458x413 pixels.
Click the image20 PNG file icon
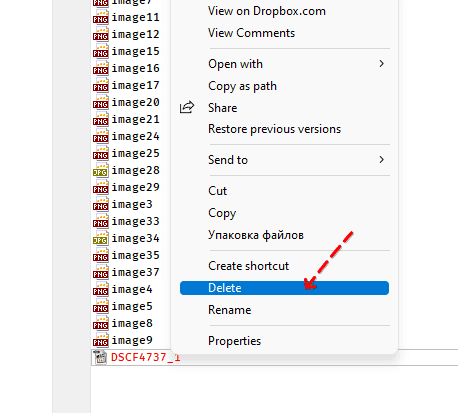pyautogui.click(x=101, y=102)
